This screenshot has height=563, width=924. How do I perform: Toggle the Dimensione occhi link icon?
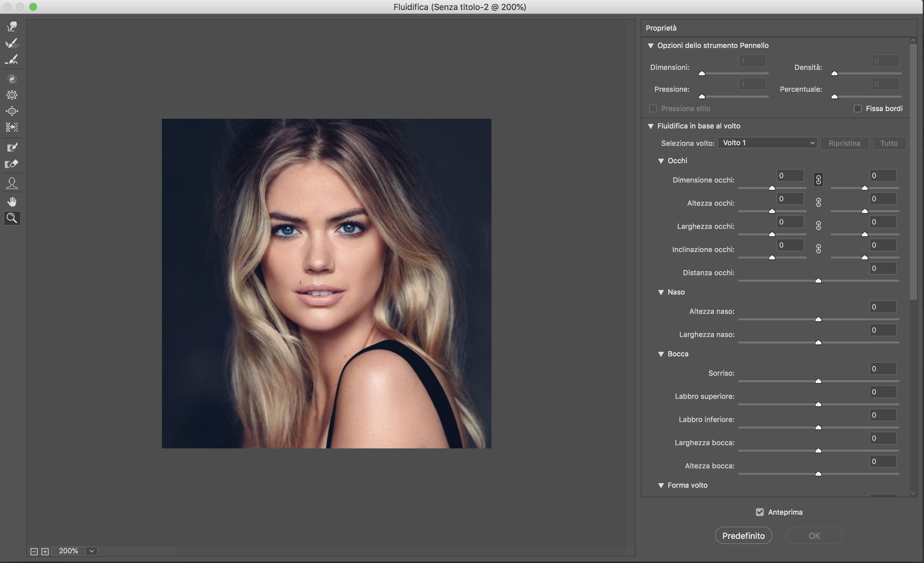click(x=818, y=180)
